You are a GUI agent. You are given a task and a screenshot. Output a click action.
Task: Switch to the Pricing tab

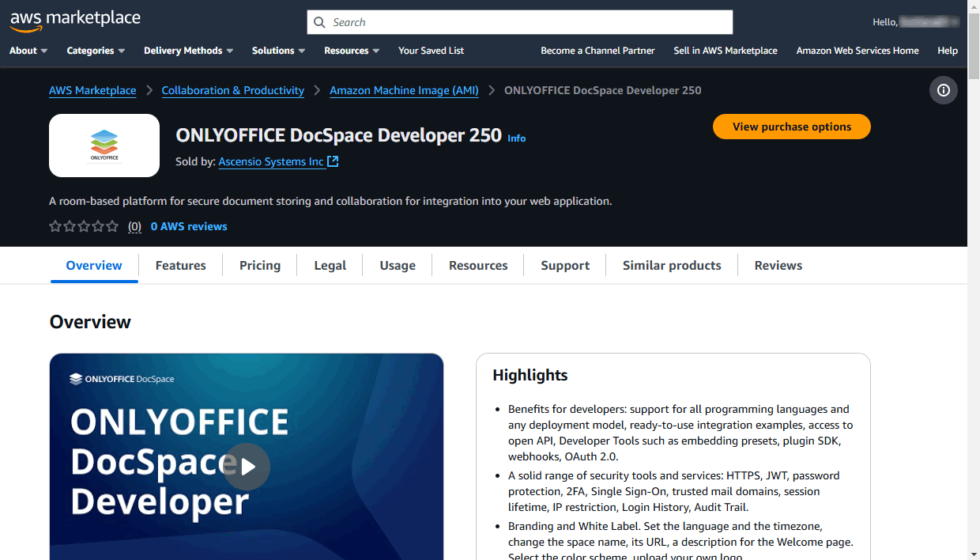[x=260, y=266]
